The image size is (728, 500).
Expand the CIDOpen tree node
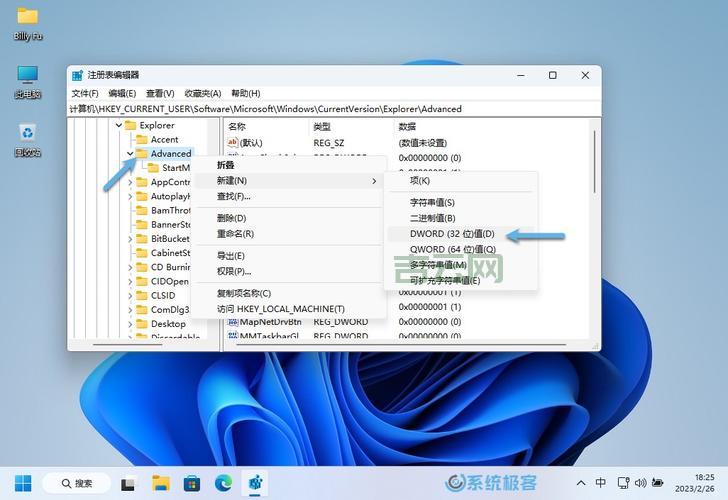pyautogui.click(x=130, y=281)
